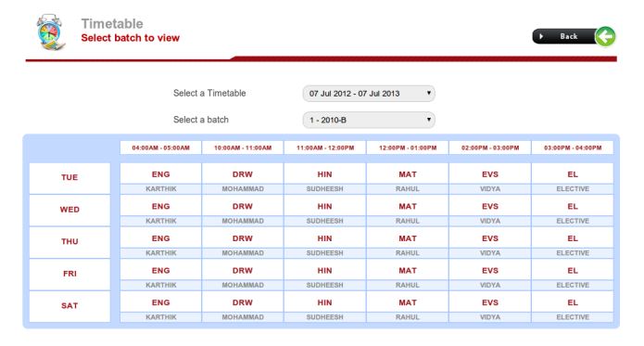Select the EVS cell on Saturday
This screenshot has width=644, height=346.
click(490, 302)
